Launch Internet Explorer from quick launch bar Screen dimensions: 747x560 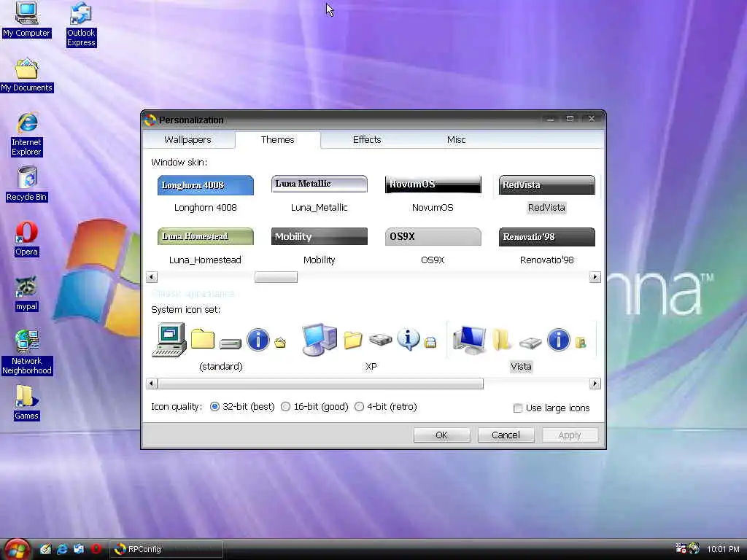tap(62, 549)
